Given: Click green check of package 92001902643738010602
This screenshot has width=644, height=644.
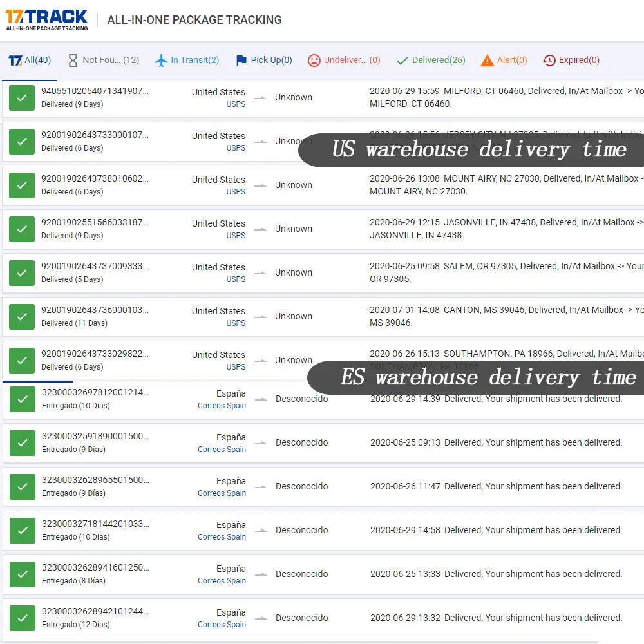Looking at the screenshot, I should point(22,185).
